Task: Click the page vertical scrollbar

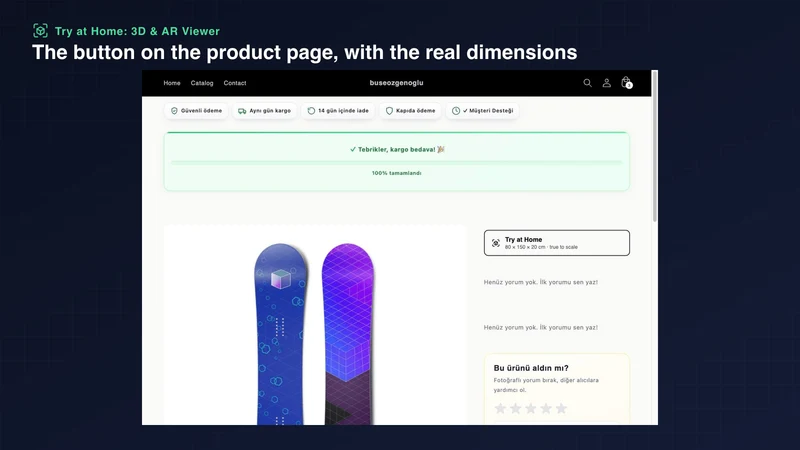Action: 655,146
